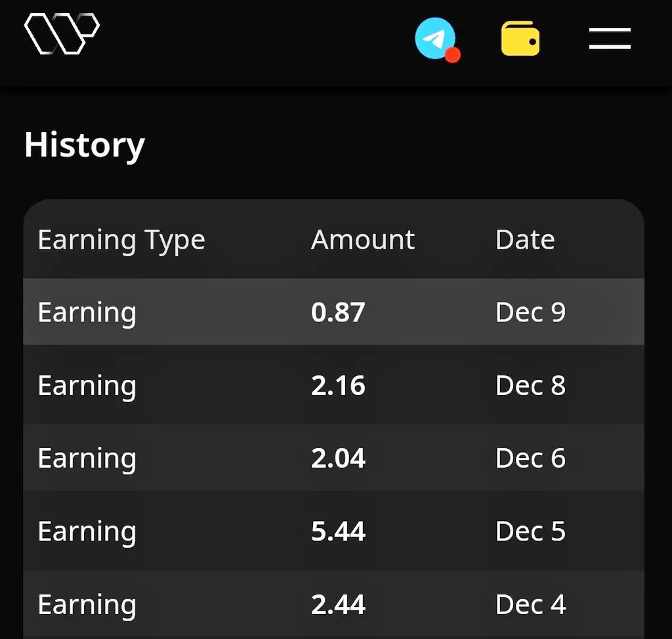672x639 pixels.
Task: Select the Dec 9 earning row
Action: (333, 312)
